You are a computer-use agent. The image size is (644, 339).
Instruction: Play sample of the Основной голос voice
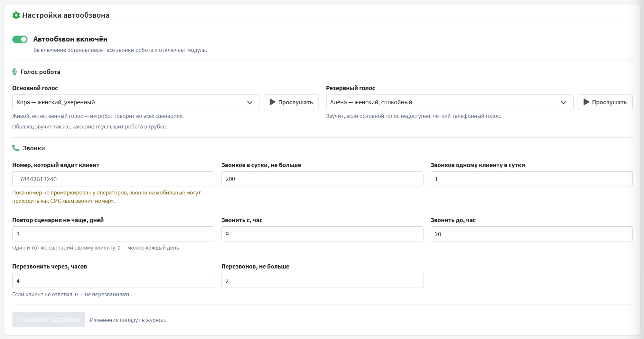click(291, 102)
